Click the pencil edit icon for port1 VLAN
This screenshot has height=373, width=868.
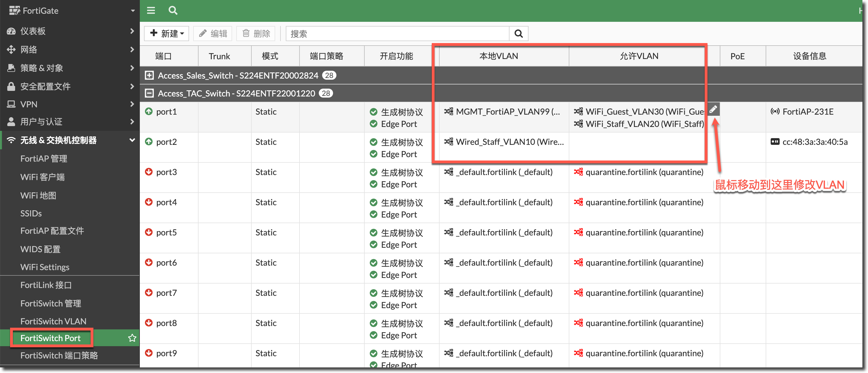pos(713,109)
